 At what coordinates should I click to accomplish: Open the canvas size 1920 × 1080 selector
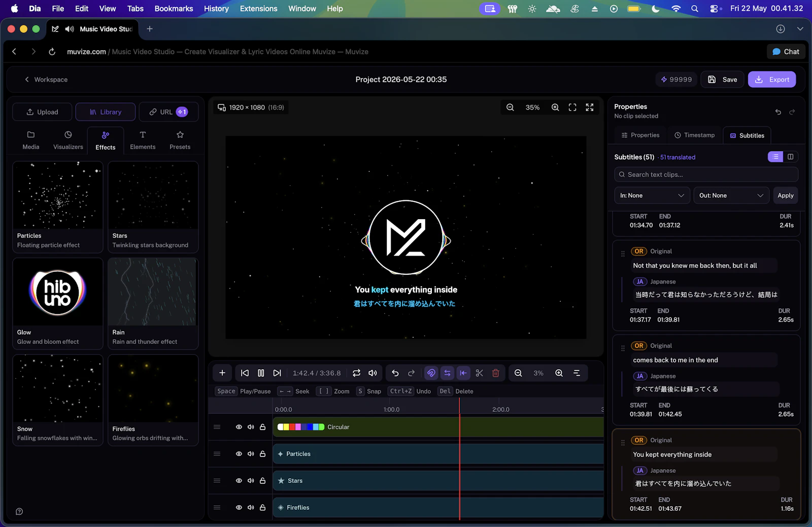pyautogui.click(x=251, y=108)
